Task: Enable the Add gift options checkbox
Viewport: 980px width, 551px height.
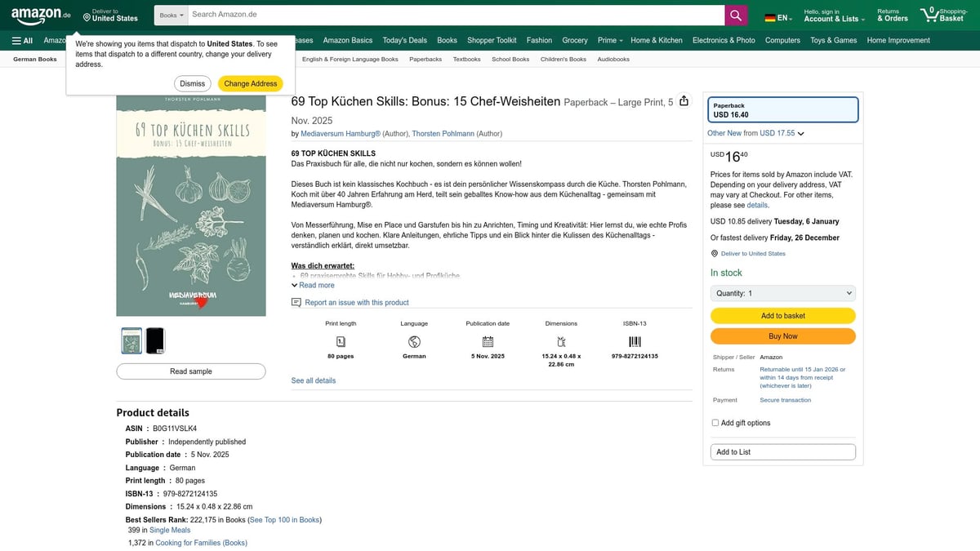Action: click(715, 423)
